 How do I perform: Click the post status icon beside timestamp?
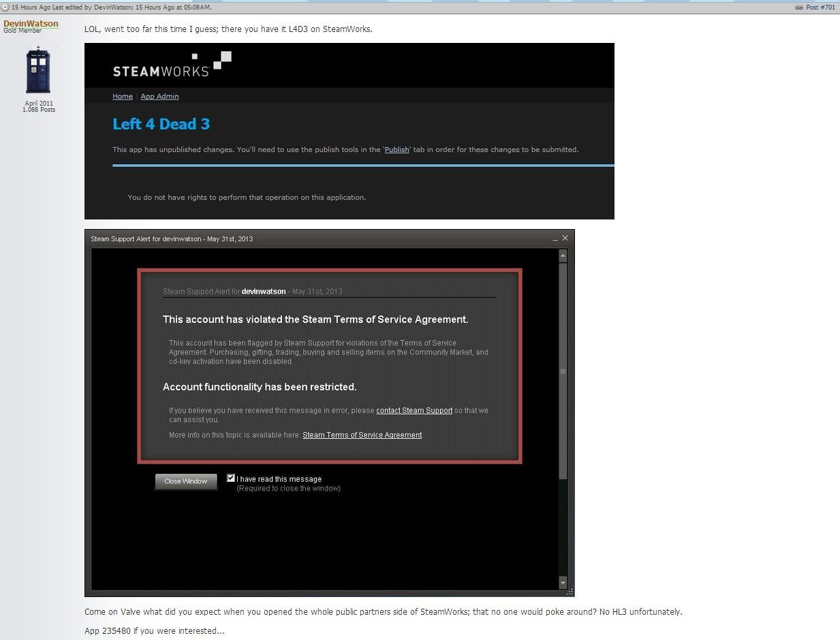pyautogui.click(x=5, y=7)
